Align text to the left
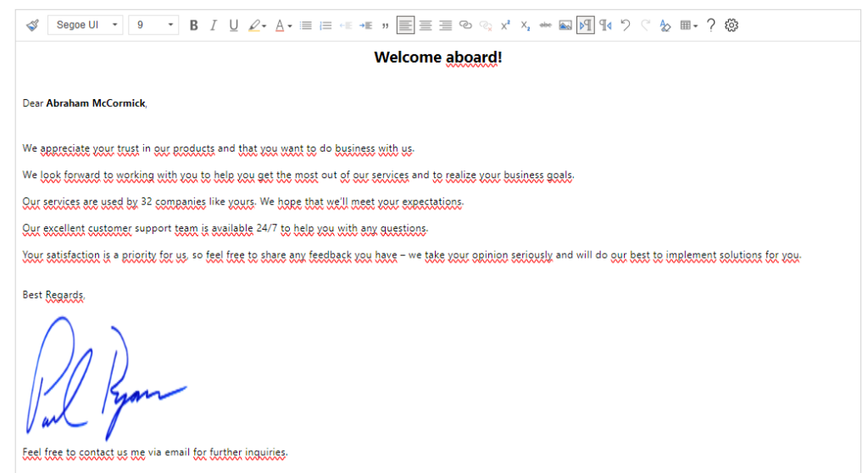Screen dimensions: 868x473 [405, 25]
